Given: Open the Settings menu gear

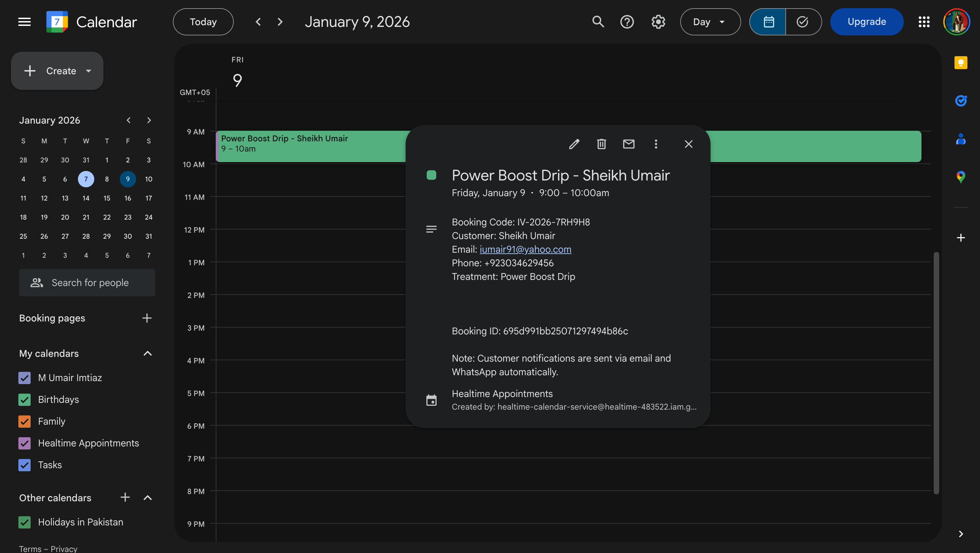Looking at the screenshot, I should [658, 22].
